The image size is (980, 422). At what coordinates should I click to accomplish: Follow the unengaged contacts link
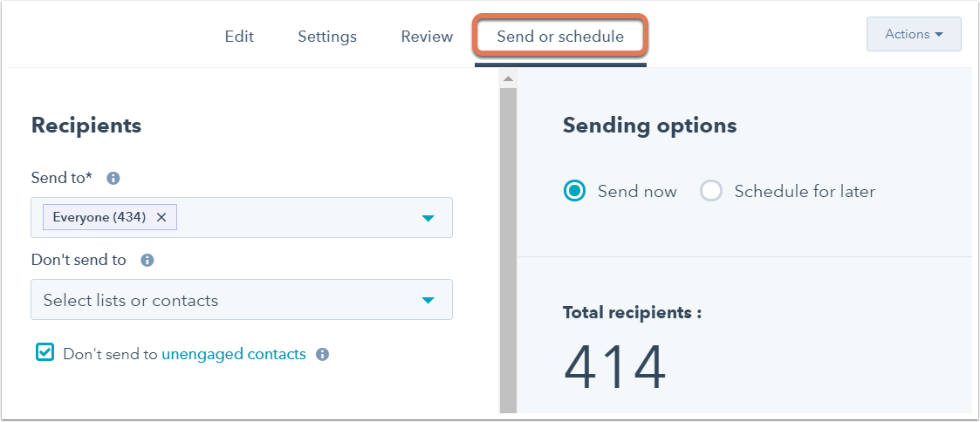234,354
